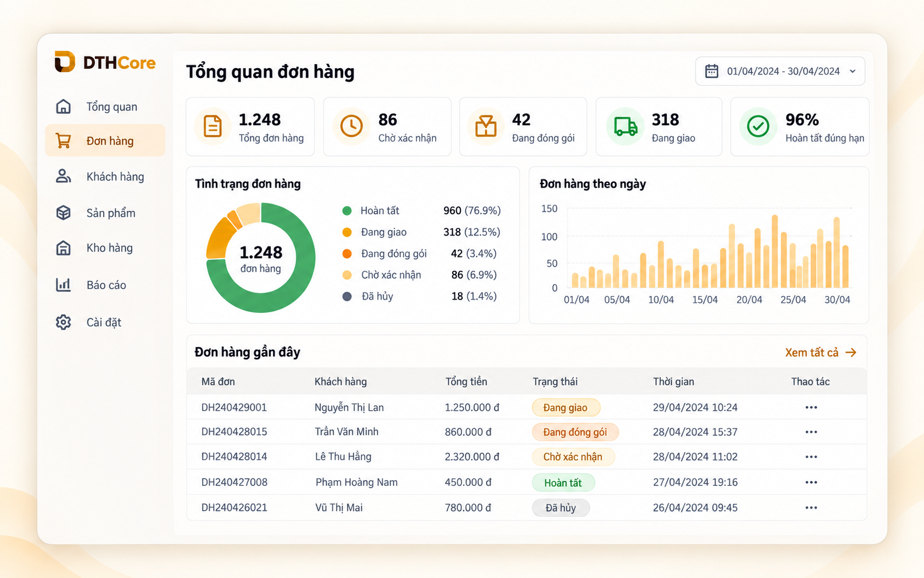This screenshot has width=924, height=578.
Task: Click the Đơn hàng cart icon
Action: [x=64, y=140]
